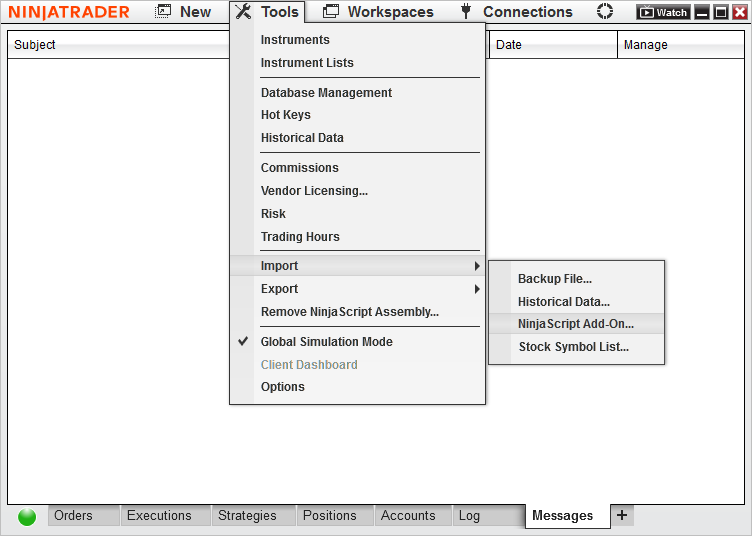Select Instruments from Tools menu

click(x=295, y=40)
